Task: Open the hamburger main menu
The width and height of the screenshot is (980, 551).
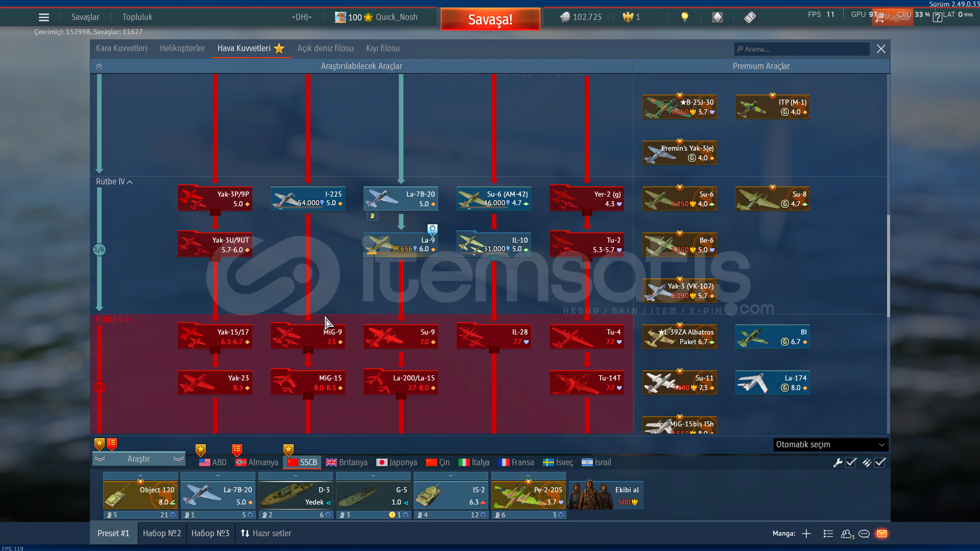Action: click(44, 17)
